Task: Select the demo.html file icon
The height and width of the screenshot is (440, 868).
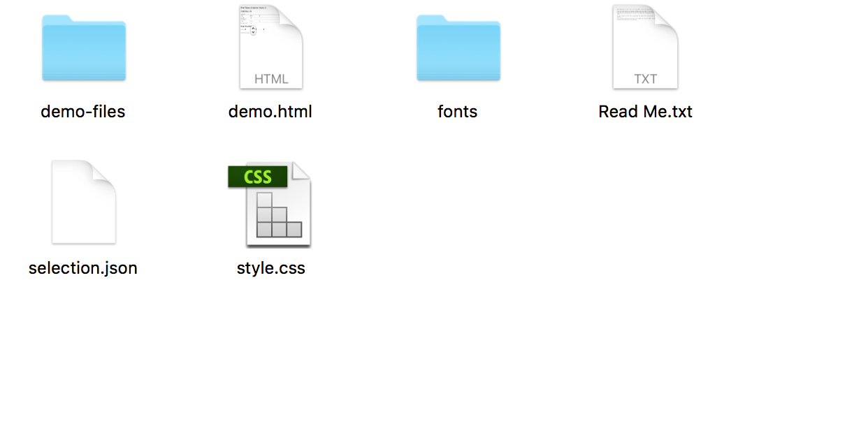Action: pos(270,47)
